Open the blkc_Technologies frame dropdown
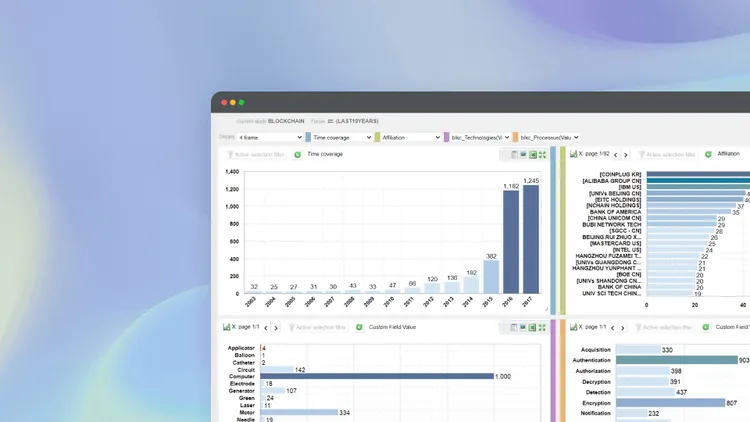The width and height of the screenshot is (750, 422). coord(480,137)
